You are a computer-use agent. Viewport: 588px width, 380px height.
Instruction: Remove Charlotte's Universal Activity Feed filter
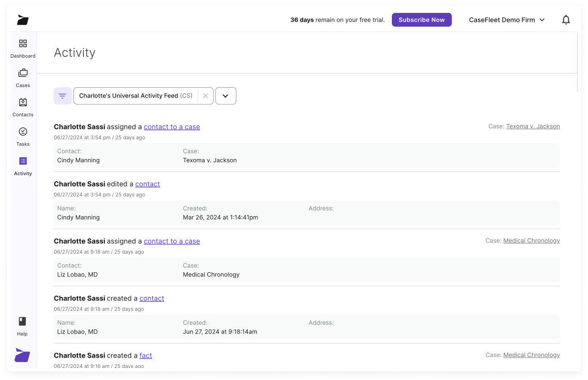[205, 95]
